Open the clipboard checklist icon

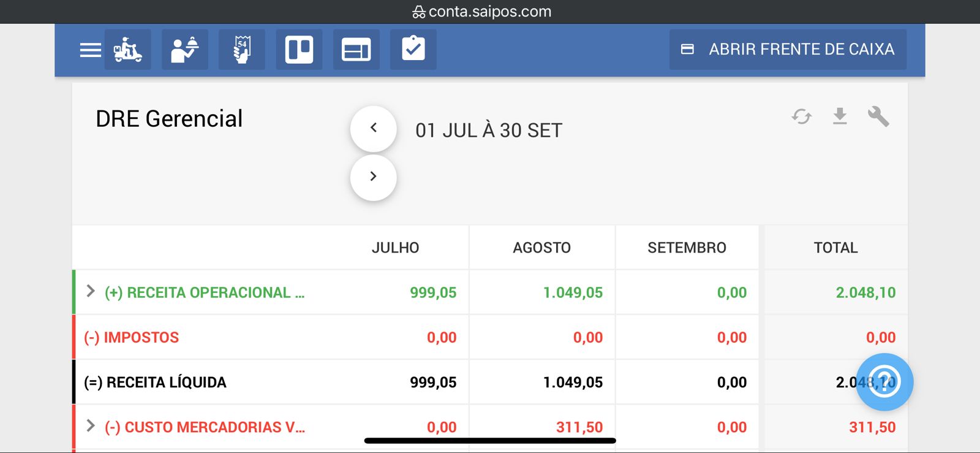413,49
